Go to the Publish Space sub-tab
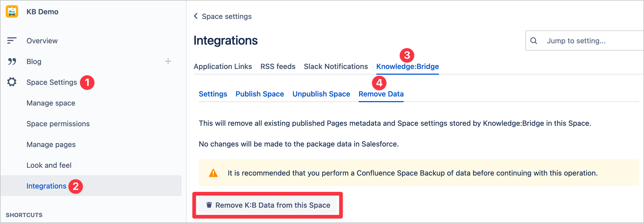The height and width of the screenshot is (223, 644). pyautogui.click(x=260, y=94)
